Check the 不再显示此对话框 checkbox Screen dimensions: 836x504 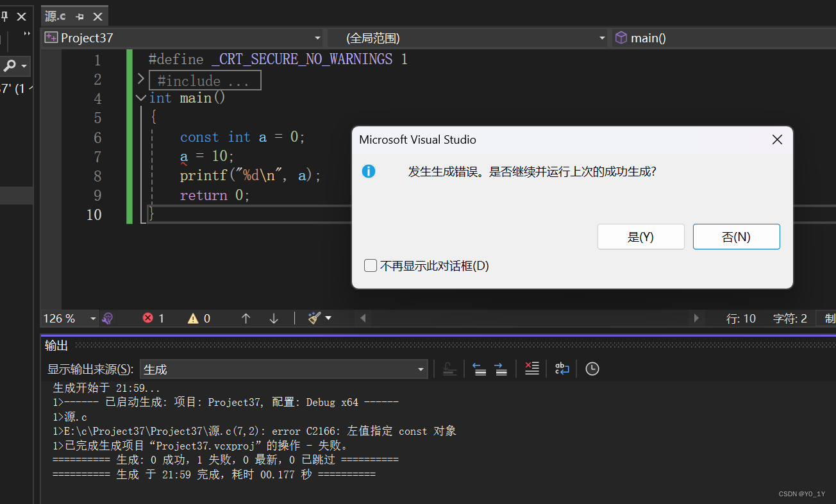[371, 265]
